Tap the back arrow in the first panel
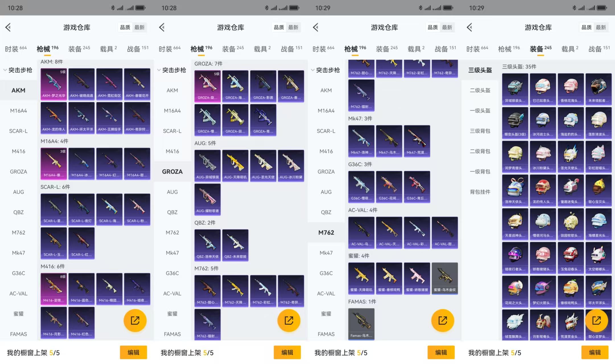The image size is (615, 364). click(8, 27)
